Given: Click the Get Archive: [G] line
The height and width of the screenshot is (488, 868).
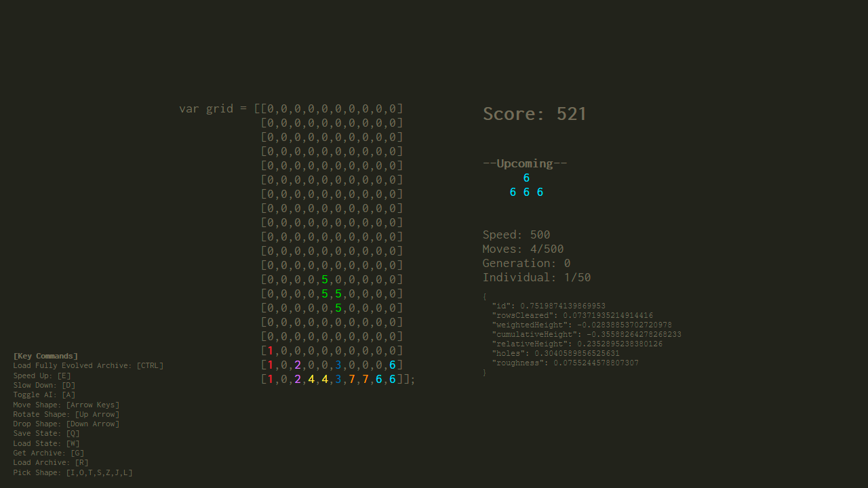Looking at the screenshot, I should pos(49,453).
